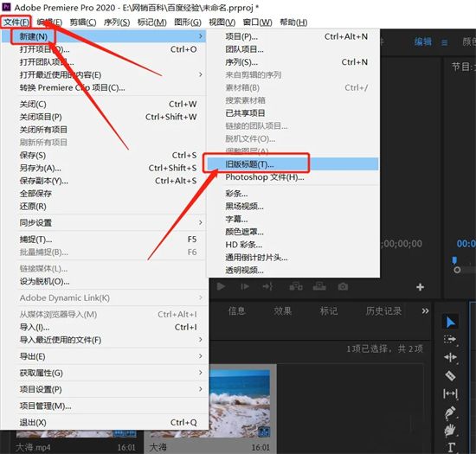The image size is (476, 454).
Task: Select the 大海 sequence thumbnail
Action: pos(240,403)
